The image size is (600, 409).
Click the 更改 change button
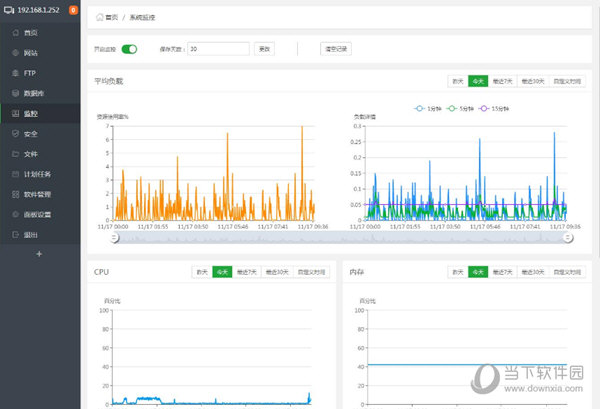[x=264, y=49]
